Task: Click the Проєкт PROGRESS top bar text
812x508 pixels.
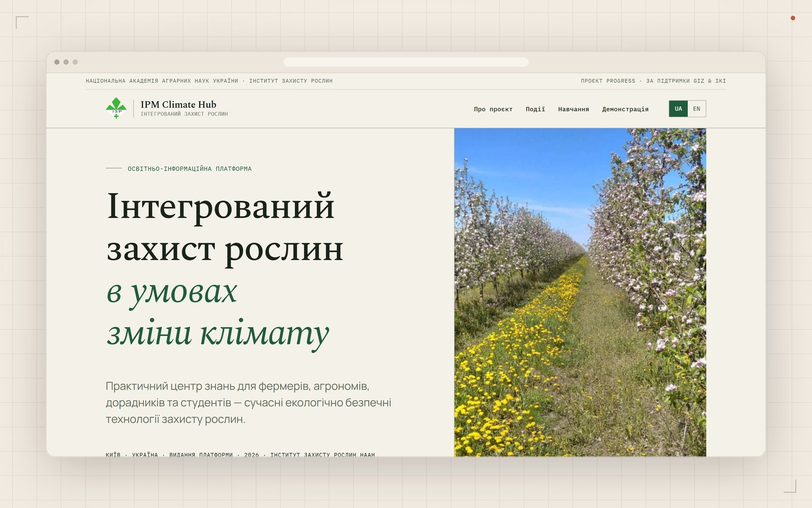Action: click(608, 81)
